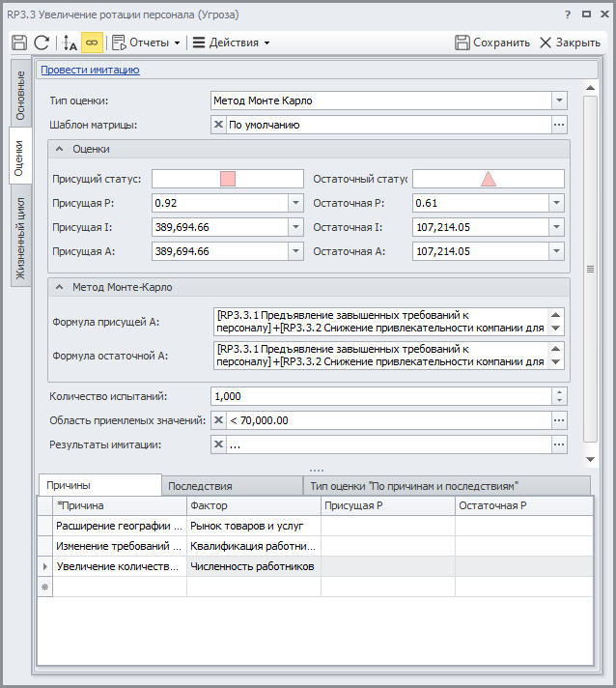Toggle the highlighted link icon

[x=92, y=43]
